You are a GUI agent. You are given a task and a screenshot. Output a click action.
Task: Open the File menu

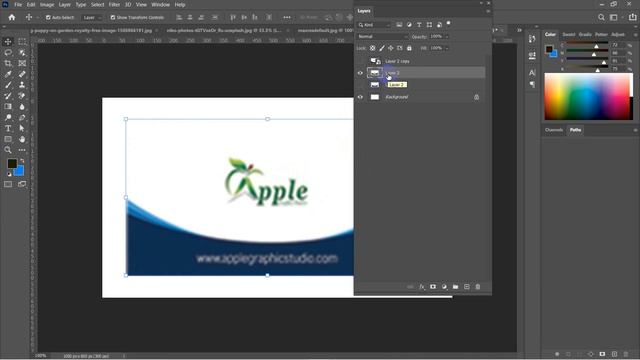click(x=18, y=4)
